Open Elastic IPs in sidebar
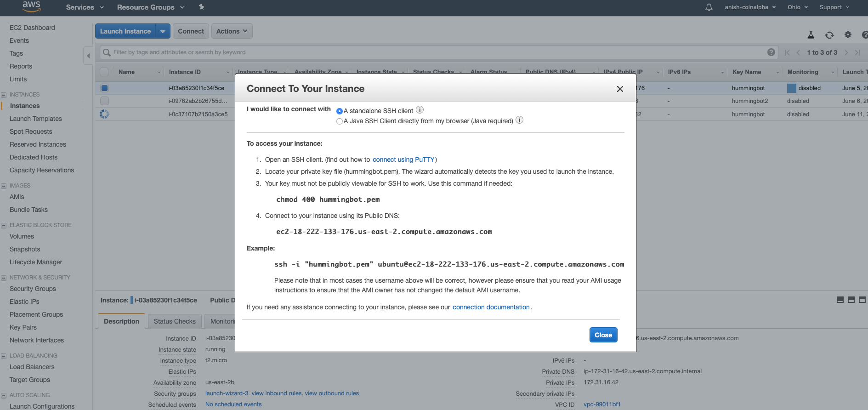This screenshot has width=868, height=410. (24, 302)
